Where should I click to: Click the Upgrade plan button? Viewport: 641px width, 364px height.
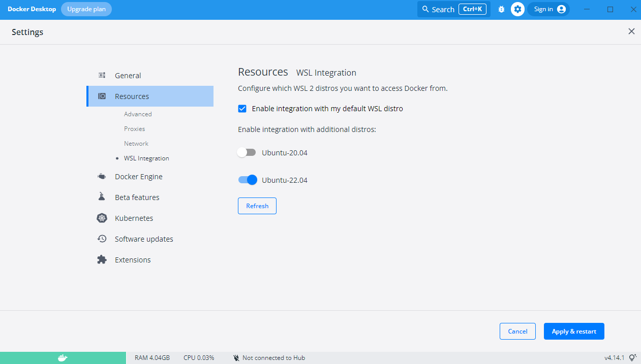click(x=86, y=9)
